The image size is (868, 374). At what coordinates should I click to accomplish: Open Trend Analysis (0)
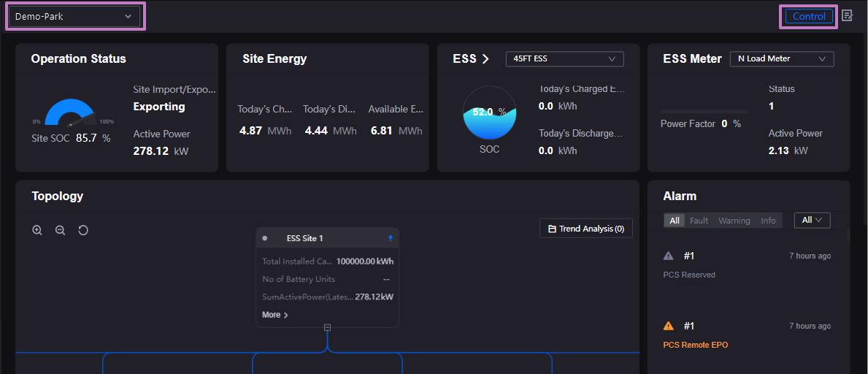coord(585,229)
